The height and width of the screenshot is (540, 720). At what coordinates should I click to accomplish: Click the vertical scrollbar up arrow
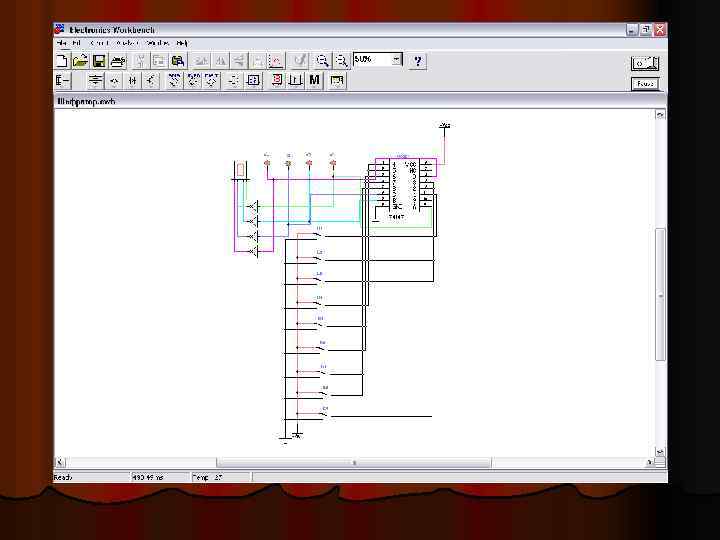click(x=660, y=115)
